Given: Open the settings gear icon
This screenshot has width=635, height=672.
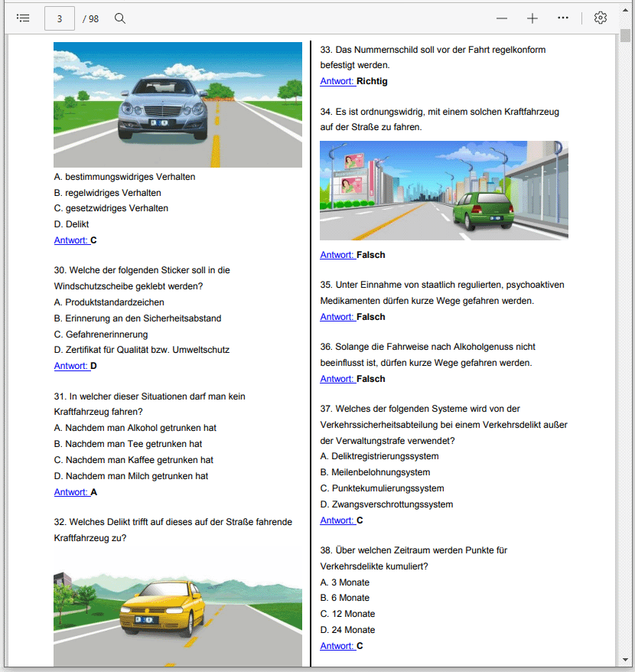Looking at the screenshot, I should point(601,18).
